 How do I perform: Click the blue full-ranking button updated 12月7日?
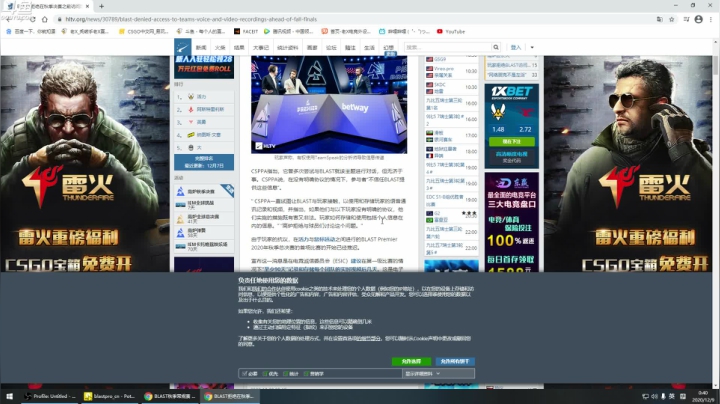pos(204,162)
